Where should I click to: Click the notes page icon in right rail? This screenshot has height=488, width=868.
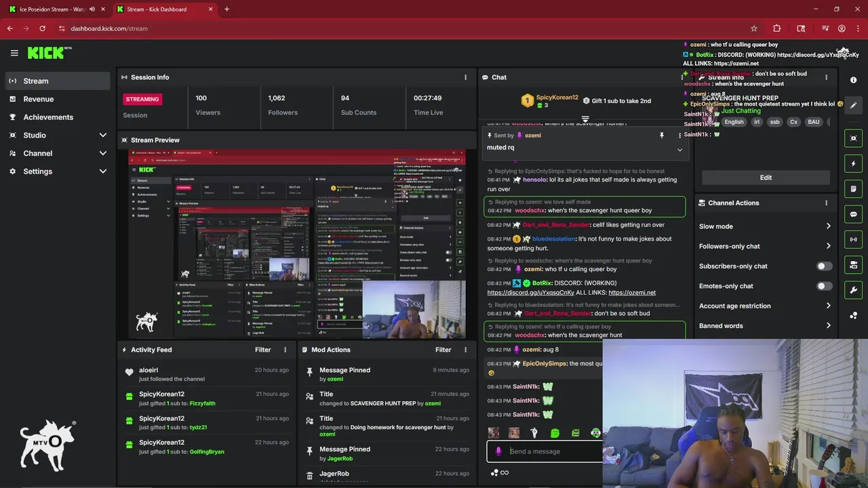[x=853, y=188]
